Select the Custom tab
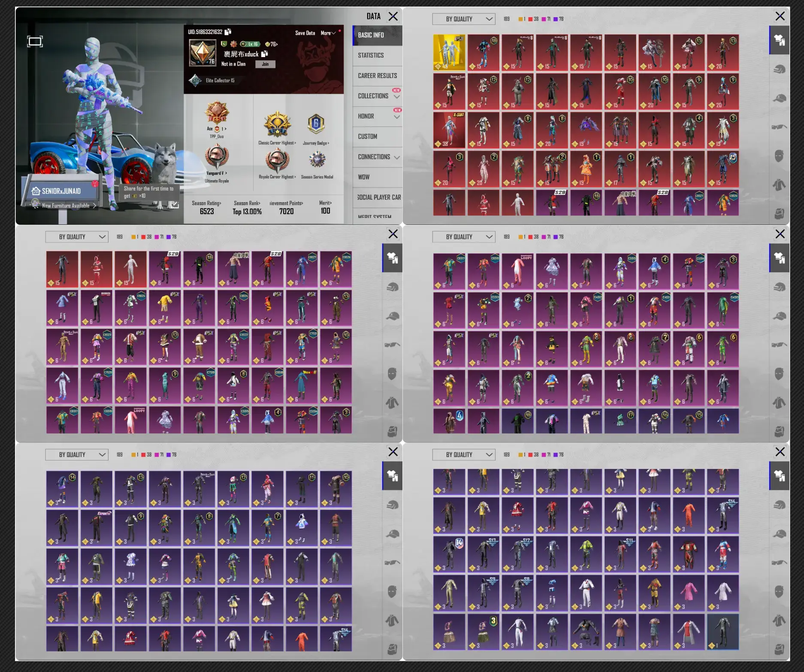 tap(368, 136)
